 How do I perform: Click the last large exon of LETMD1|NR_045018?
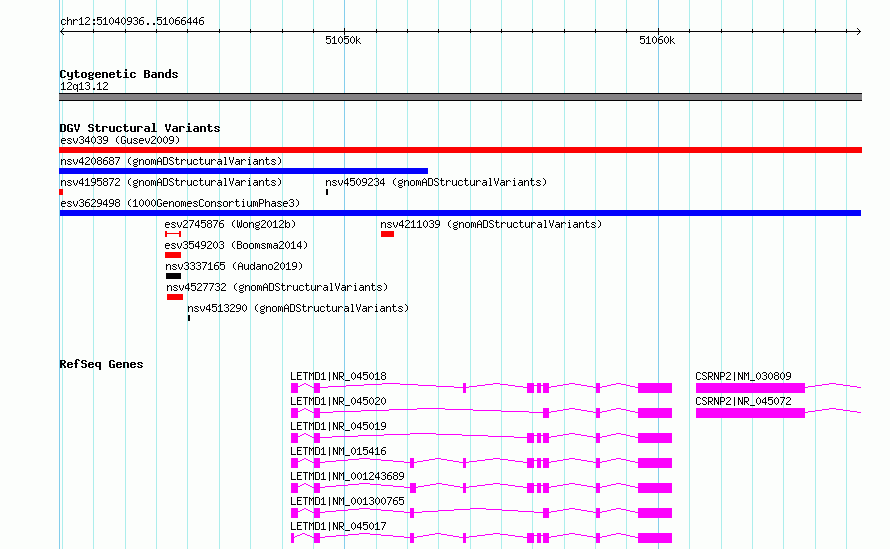click(x=655, y=388)
